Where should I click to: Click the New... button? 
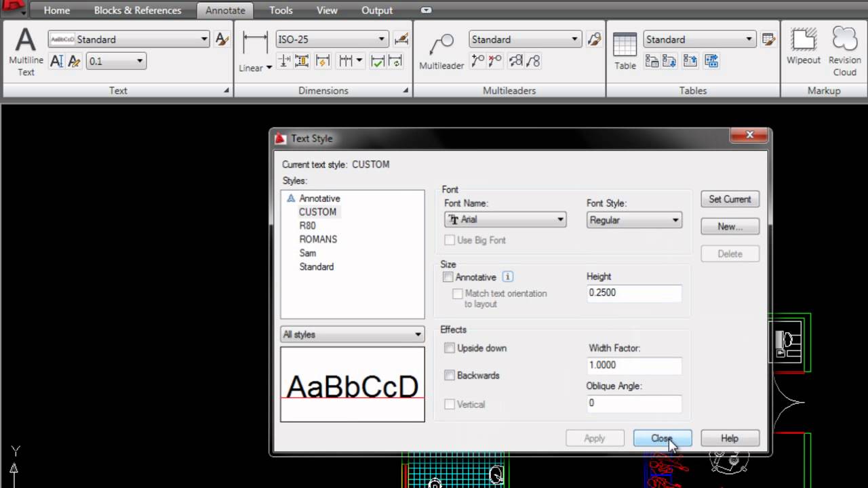coord(730,226)
